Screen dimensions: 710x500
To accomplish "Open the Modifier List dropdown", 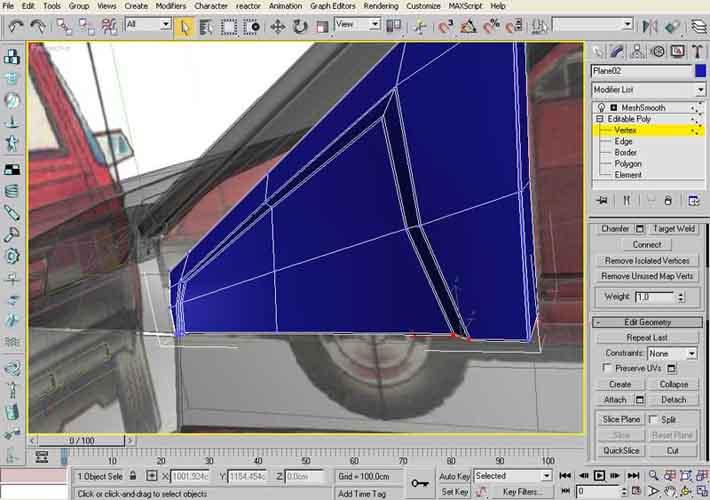I will (x=647, y=90).
